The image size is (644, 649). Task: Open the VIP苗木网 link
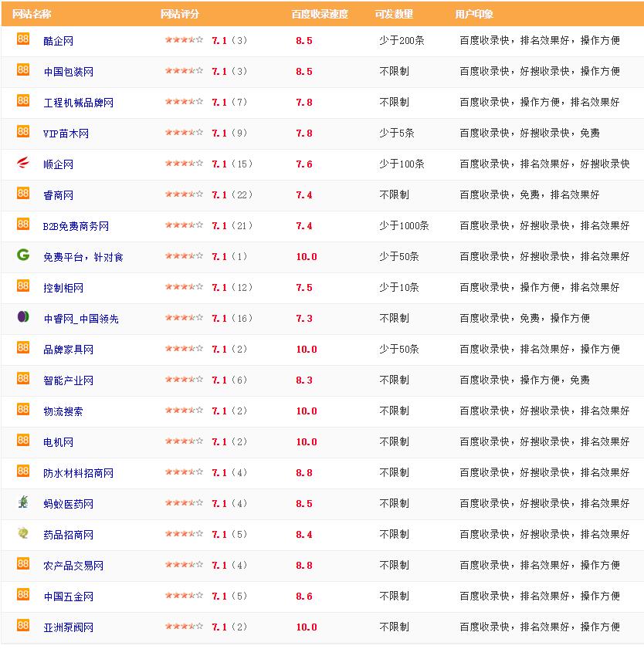coord(66,134)
